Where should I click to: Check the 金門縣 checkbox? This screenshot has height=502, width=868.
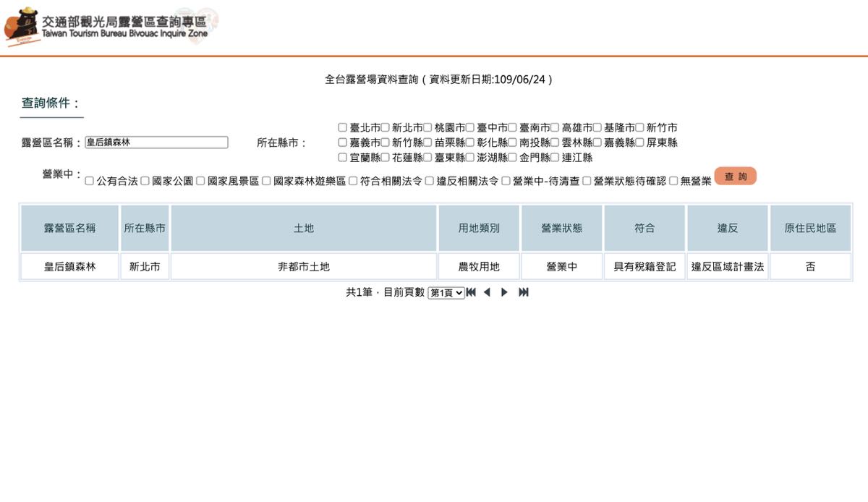click(x=513, y=157)
